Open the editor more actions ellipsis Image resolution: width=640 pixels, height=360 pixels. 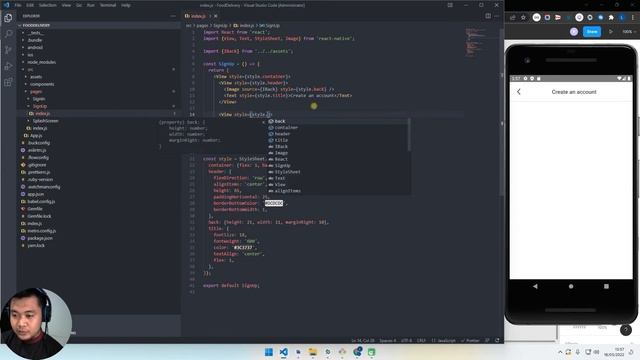pyautogui.click(x=497, y=16)
